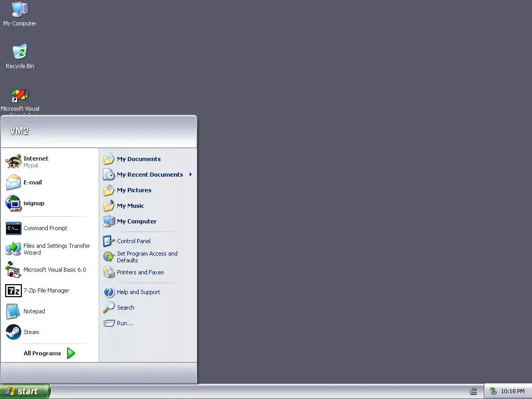Choose the Internet Mypal text entry
Screen dimensions: 532x399
[36, 162]
